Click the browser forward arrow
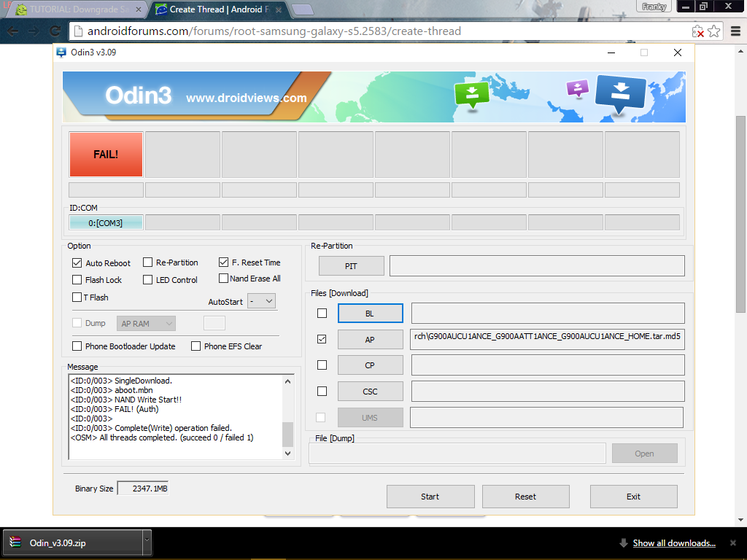747x560 pixels. tap(34, 31)
